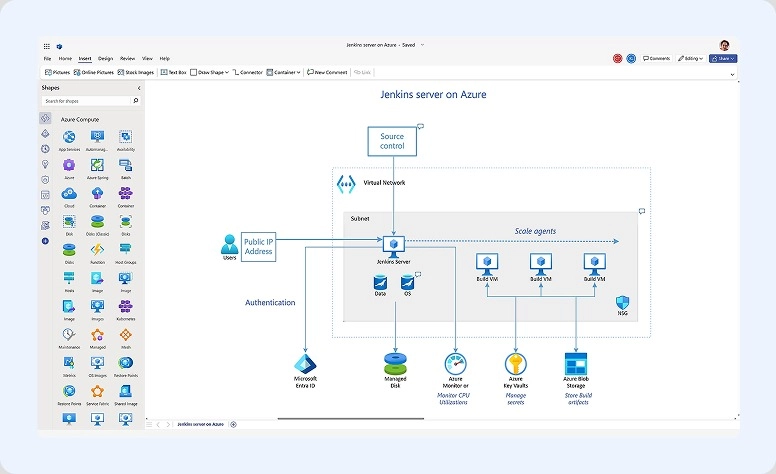Switch to the Insert tab
Viewport: 776px width, 474px height.
click(85, 58)
